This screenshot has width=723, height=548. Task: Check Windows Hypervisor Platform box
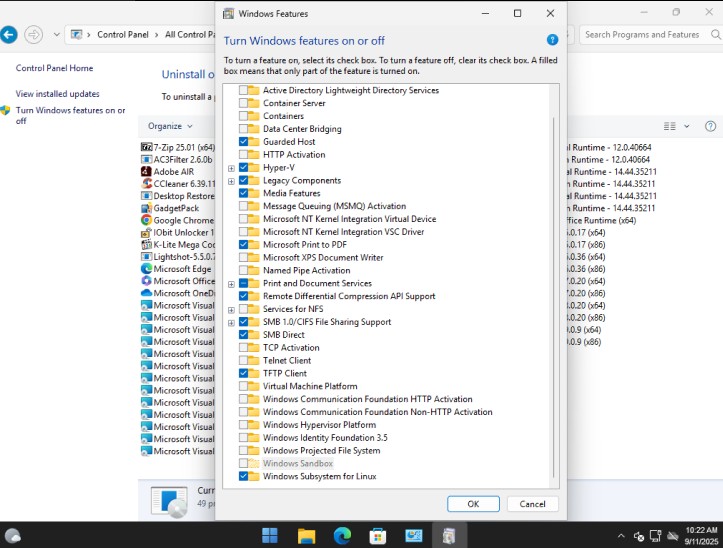(243, 425)
